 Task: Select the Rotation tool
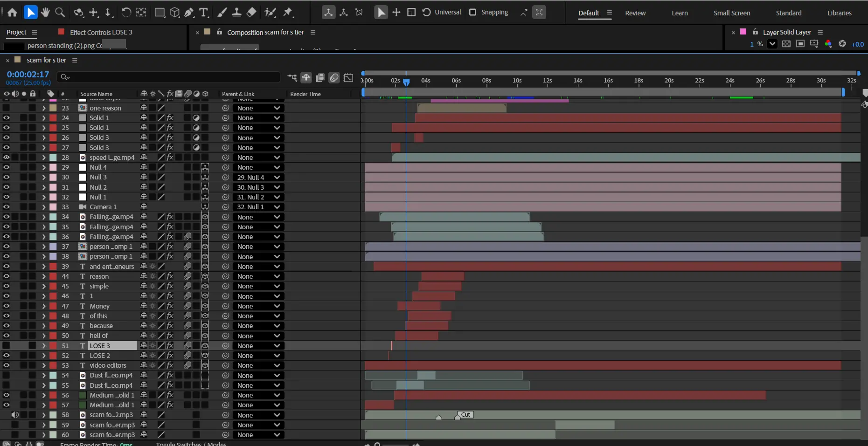click(126, 13)
